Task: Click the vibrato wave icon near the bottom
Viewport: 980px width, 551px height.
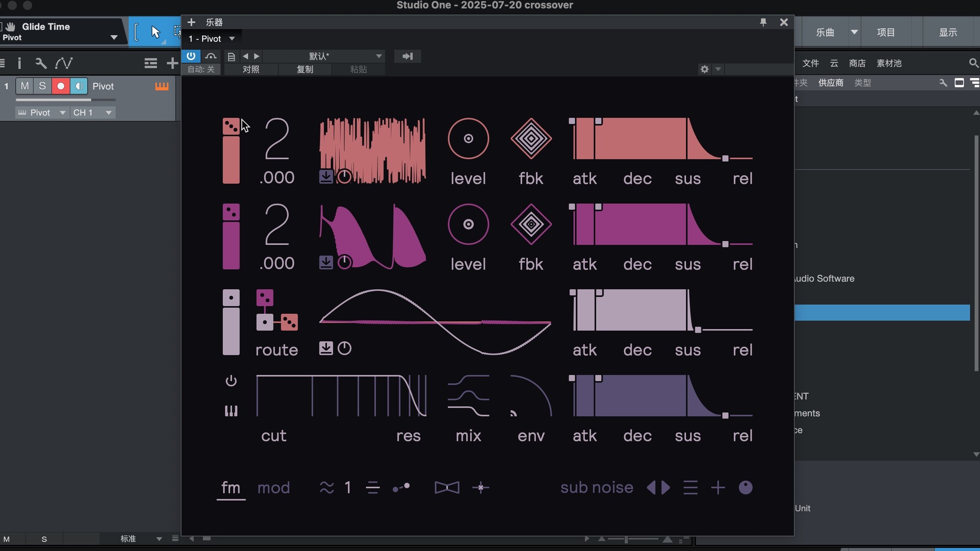Action: tap(327, 488)
